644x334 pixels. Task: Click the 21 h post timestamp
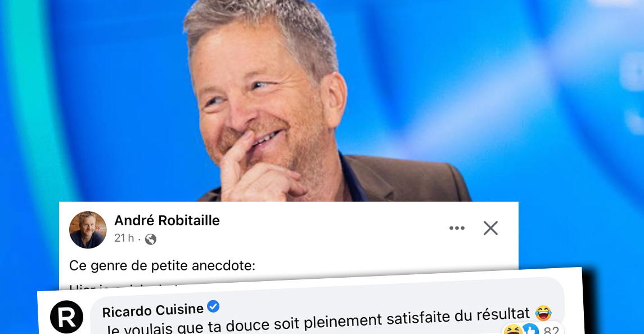pos(124,238)
